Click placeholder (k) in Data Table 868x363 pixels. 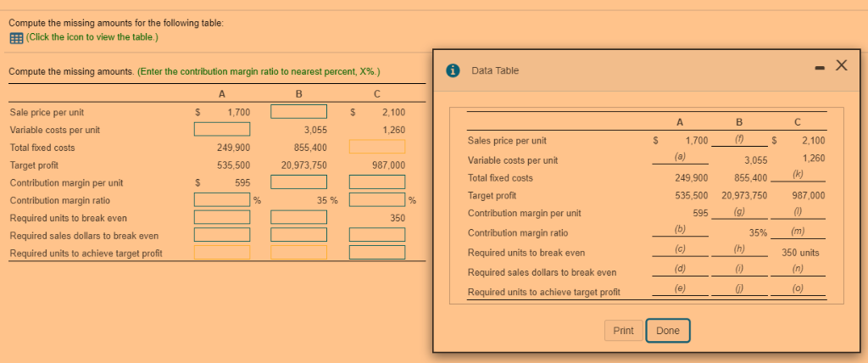pos(798,175)
